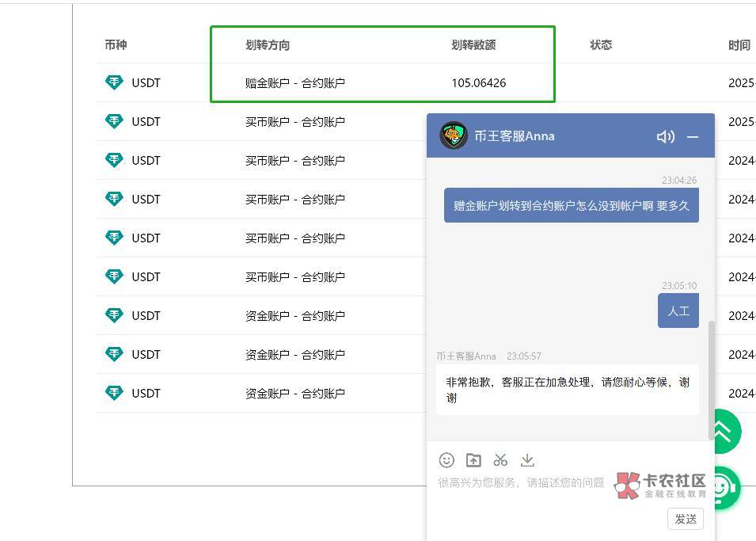
Task: Click the 划转数额 column header
Action: click(x=473, y=45)
